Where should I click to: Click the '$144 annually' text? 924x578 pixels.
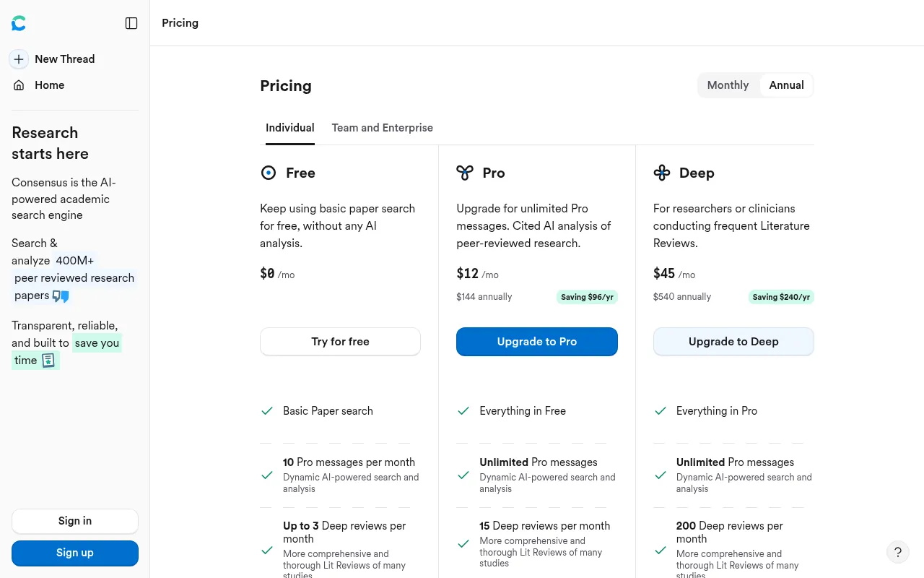tap(484, 297)
